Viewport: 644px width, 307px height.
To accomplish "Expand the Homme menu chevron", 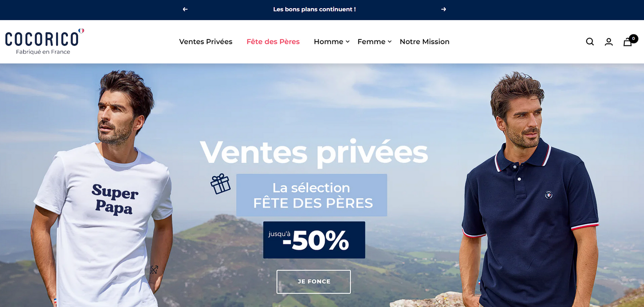I will pyautogui.click(x=348, y=42).
